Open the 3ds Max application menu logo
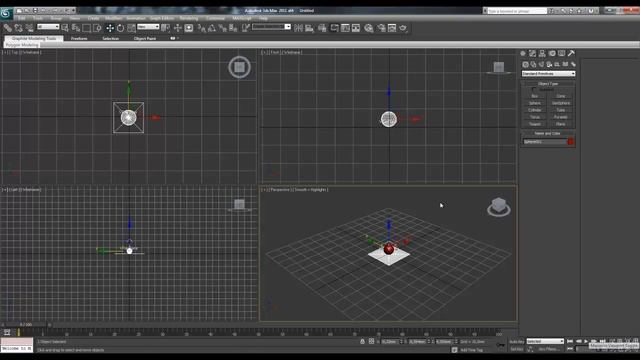640x360 pixels. tap(6, 13)
